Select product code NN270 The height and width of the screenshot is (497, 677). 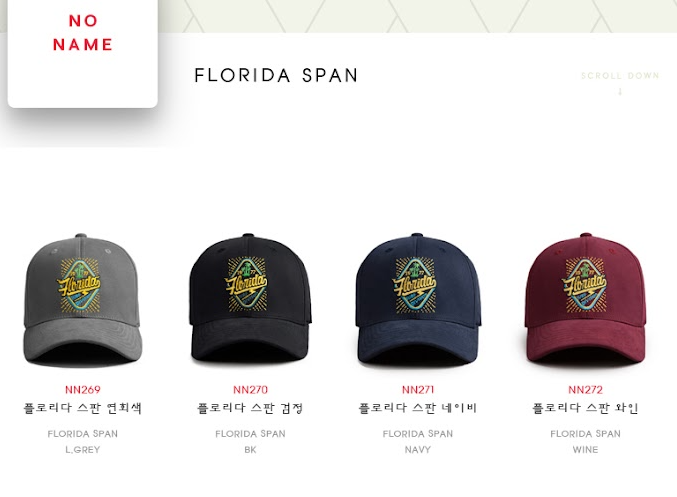[250, 389]
